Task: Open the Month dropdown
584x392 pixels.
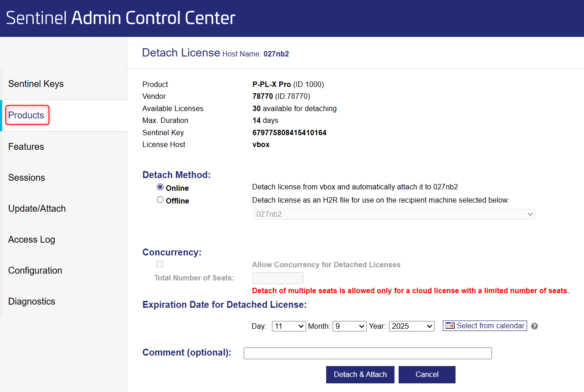Action: pos(349,326)
